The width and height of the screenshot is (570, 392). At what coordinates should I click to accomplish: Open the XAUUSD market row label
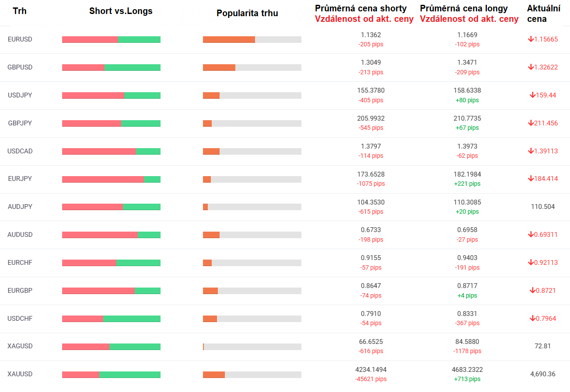point(20,374)
